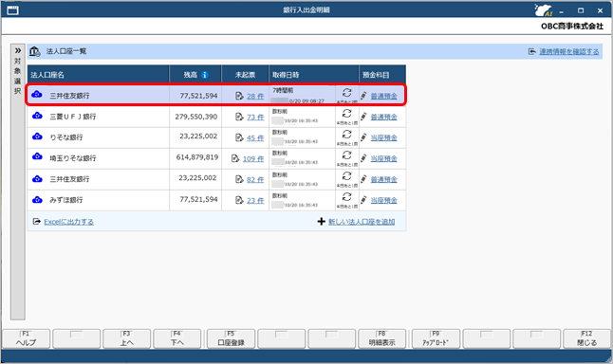Click cloud icon of 埼玉りそな銀行 row
613x364 pixels.
point(37,156)
